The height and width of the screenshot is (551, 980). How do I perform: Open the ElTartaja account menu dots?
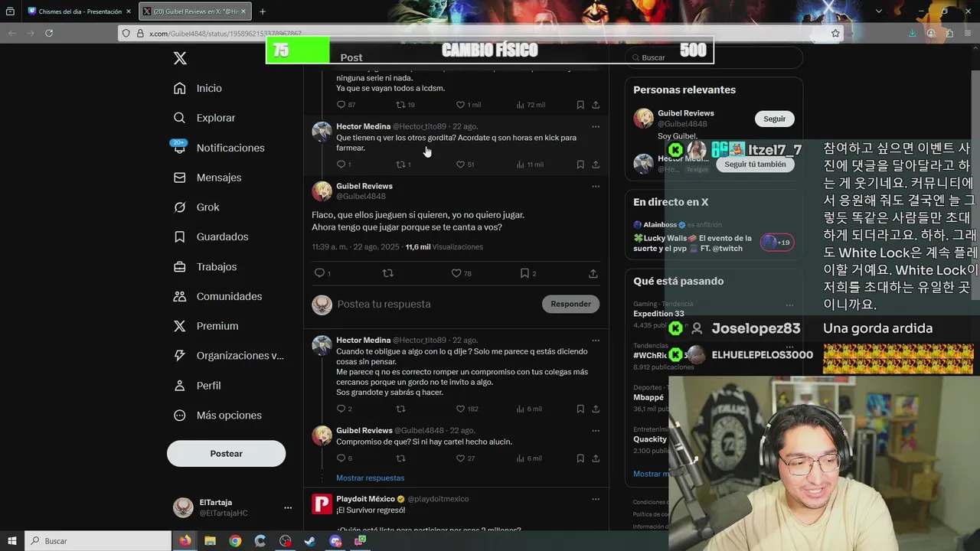(x=288, y=507)
